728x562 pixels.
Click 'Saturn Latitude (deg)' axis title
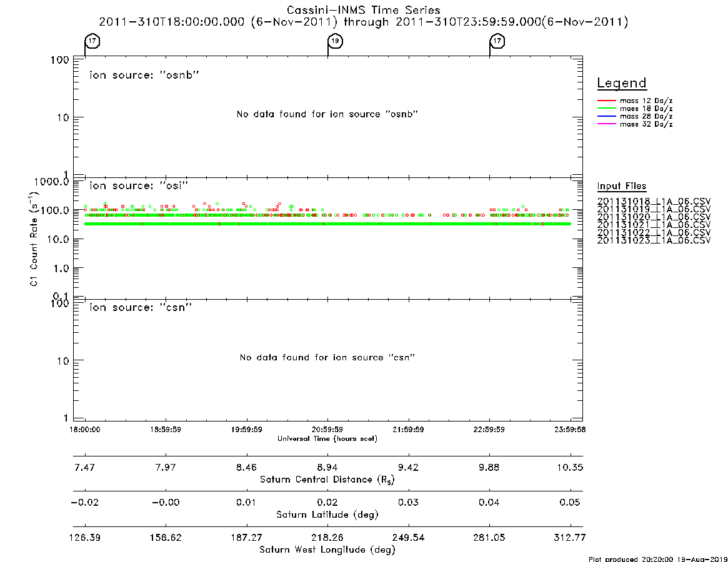[x=327, y=515]
